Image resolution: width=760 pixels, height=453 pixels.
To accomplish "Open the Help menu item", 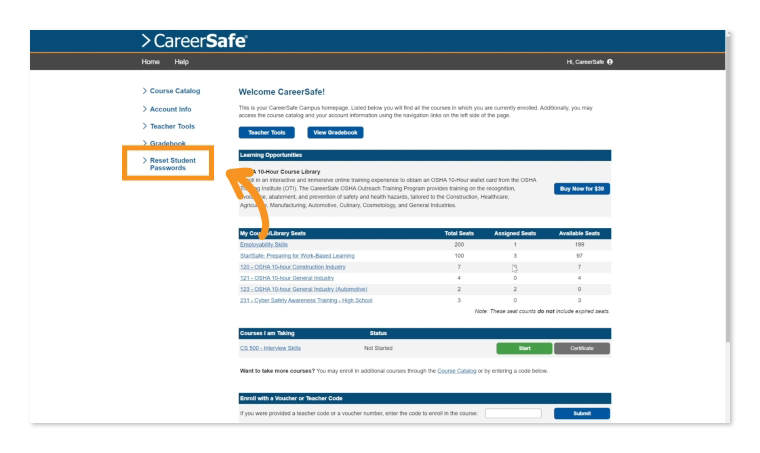I will click(181, 62).
